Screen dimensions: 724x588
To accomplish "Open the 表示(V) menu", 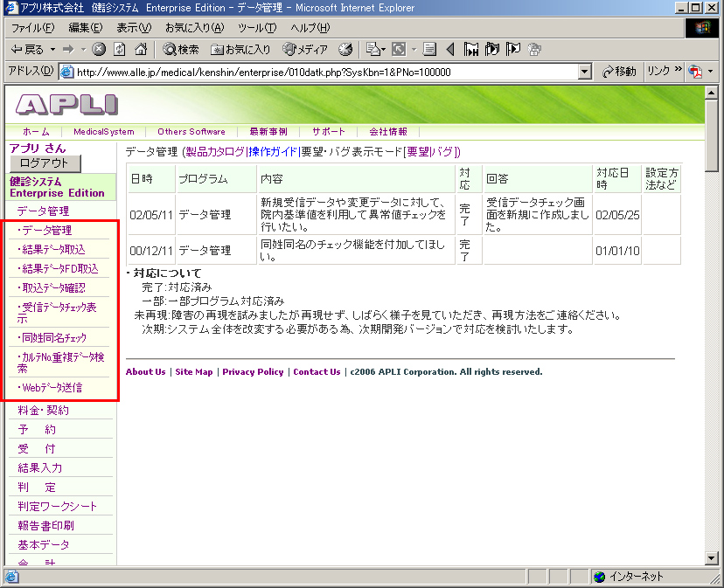I will pos(134,28).
